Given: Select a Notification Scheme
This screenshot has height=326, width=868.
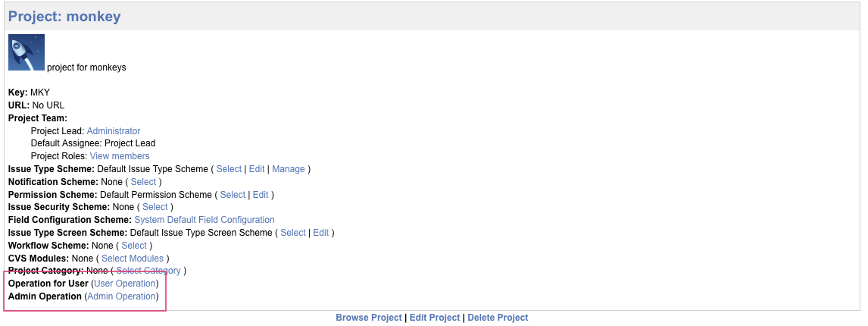Looking at the screenshot, I should click(x=143, y=182).
